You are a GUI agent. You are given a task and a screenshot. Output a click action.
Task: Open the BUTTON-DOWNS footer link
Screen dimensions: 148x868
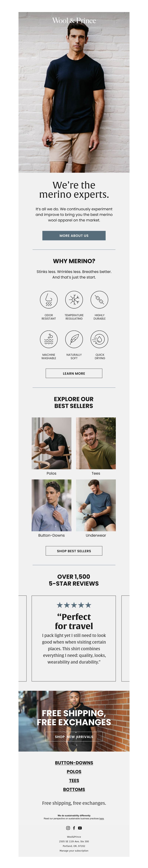(74, 762)
